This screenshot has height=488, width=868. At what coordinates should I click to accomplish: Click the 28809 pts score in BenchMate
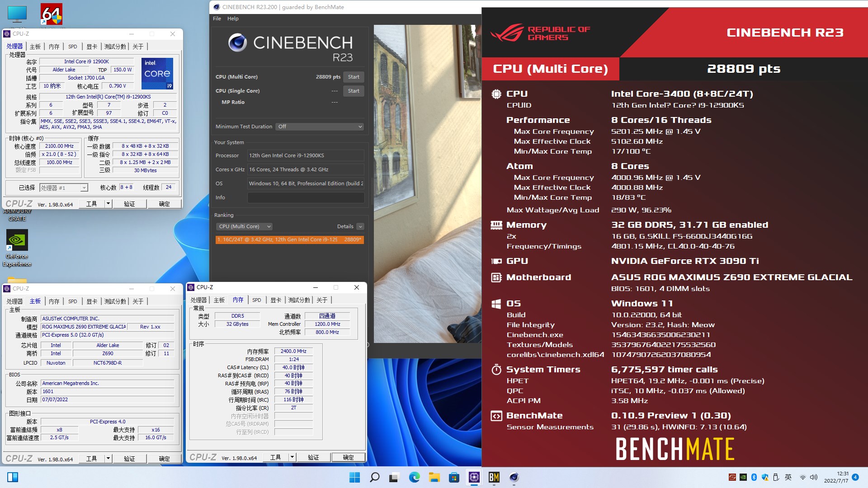[744, 69]
